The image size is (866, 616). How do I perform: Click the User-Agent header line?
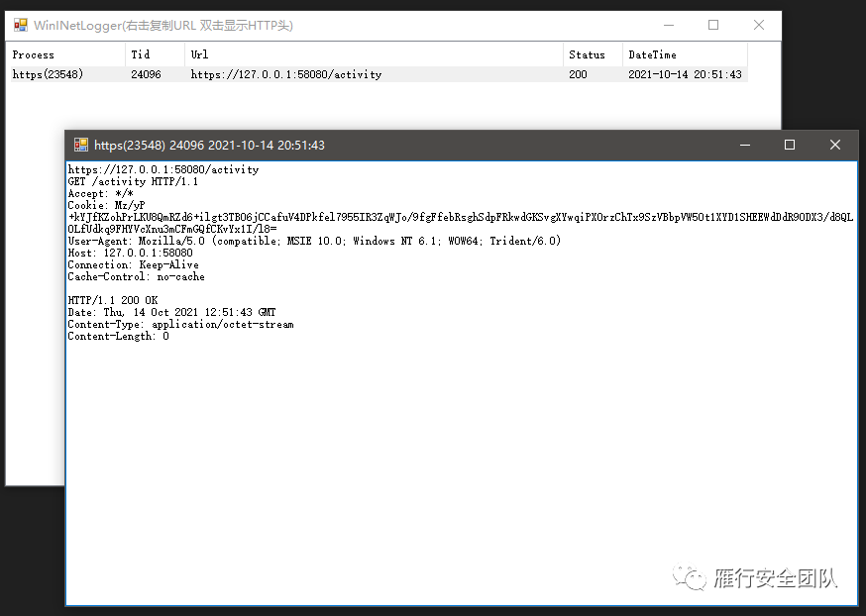[x=314, y=241]
